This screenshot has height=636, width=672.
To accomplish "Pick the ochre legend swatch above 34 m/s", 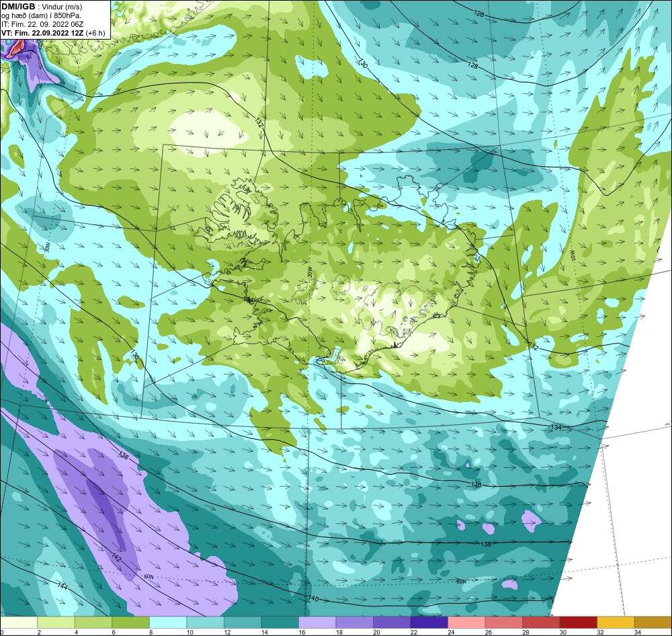I will [653, 622].
